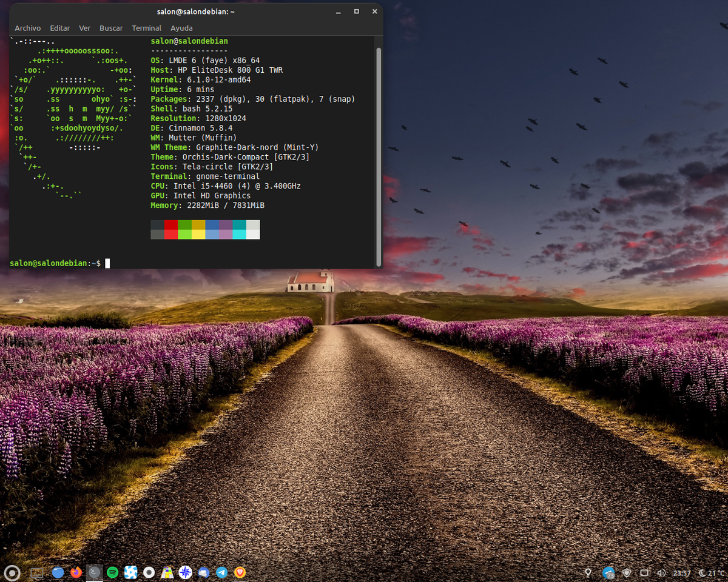Click the lightbulb tray icon
Image resolution: width=728 pixels, height=582 pixels.
click(588, 572)
